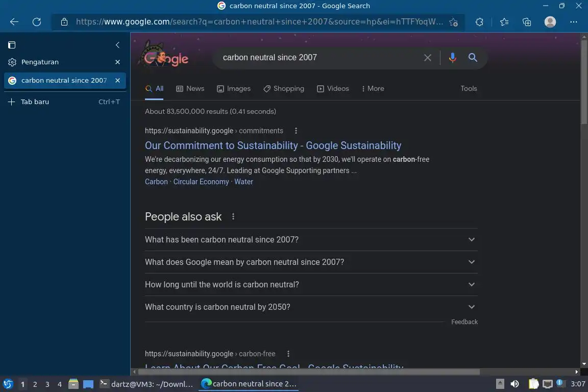Expand What does Google mean by carbon neutral question

[311, 262]
